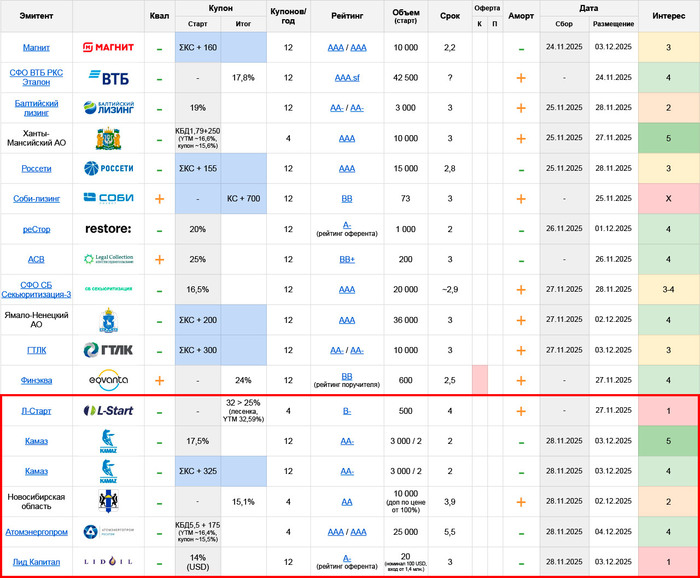The width and height of the screenshot is (700, 578).
Task: Click the orange plus in Соби-лизинг Квал column
Action: pyautogui.click(x=159, y=199)
